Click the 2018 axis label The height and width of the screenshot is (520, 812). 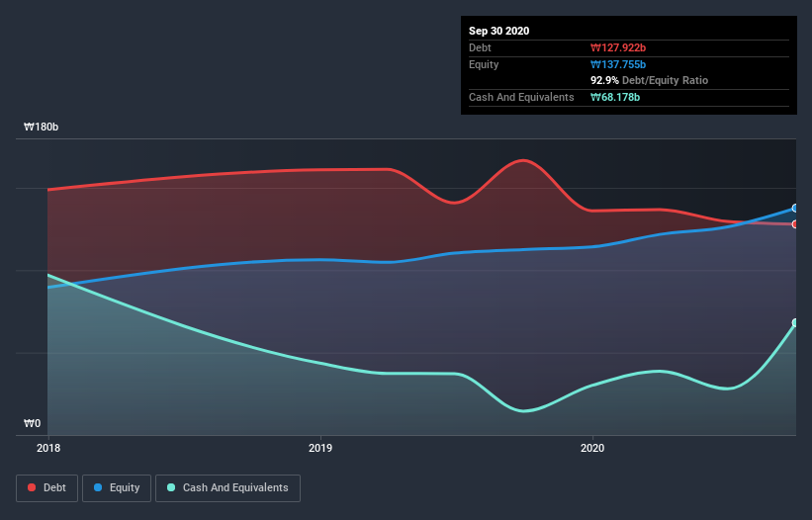(x=48, y=448)
